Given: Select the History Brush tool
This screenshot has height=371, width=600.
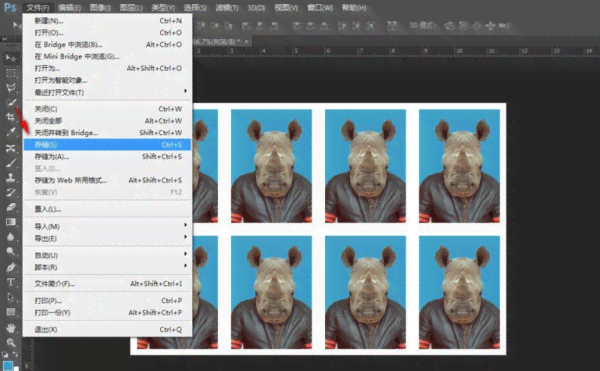Looking at the screenshot, I should (10, 192).
